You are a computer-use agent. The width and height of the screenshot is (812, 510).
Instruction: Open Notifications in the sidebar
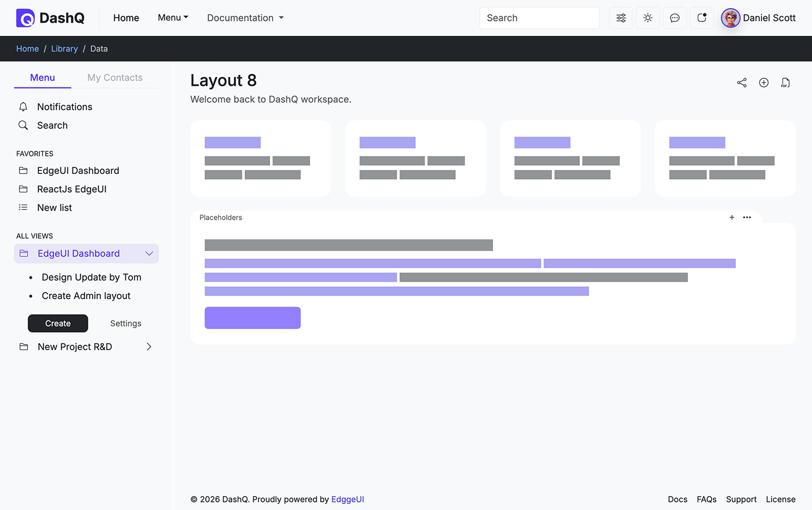click(64, 107)
